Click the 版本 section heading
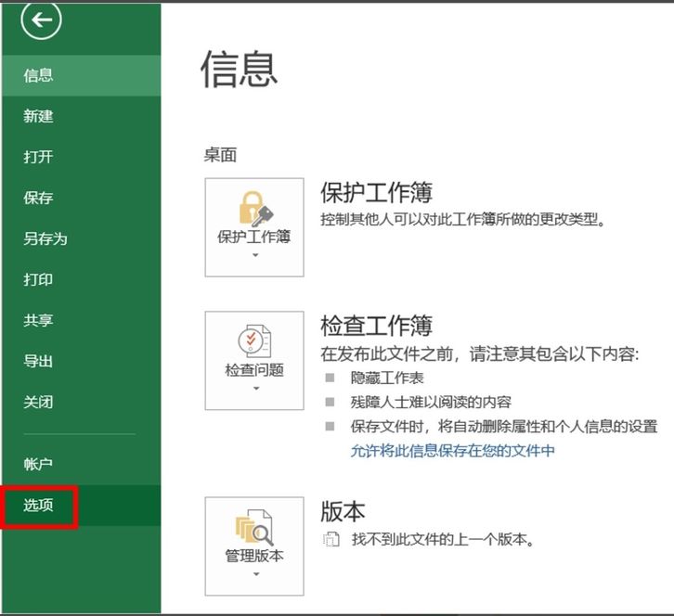The height and width of the screenshot is (616, 674). tap(343, 511)
